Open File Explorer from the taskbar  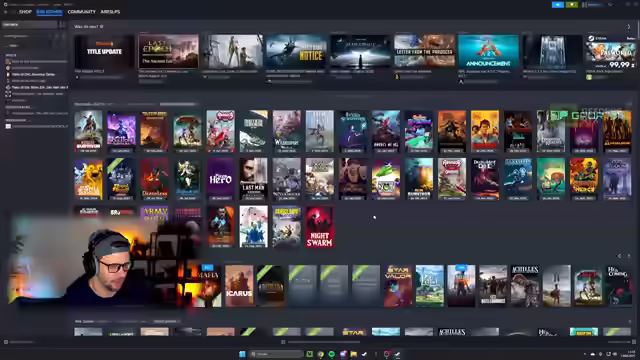point(353,354)
